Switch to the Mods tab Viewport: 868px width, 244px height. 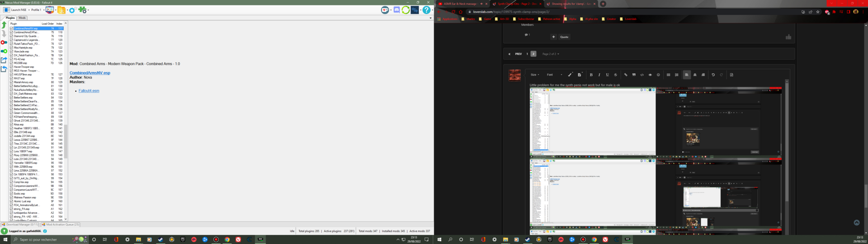point(22,18)
